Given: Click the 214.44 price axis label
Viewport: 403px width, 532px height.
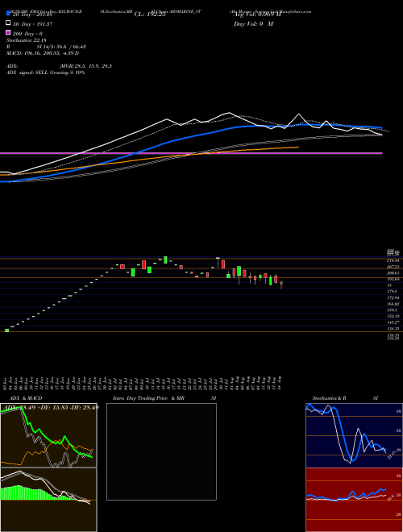Looking at the screenshot, I should point(393,260).
